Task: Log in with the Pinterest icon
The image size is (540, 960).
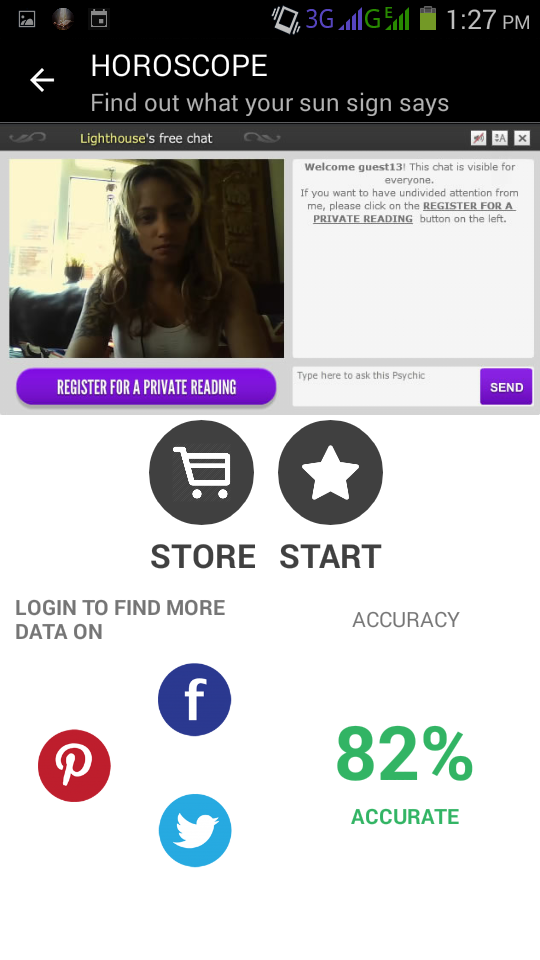Action: click(74, 765)
